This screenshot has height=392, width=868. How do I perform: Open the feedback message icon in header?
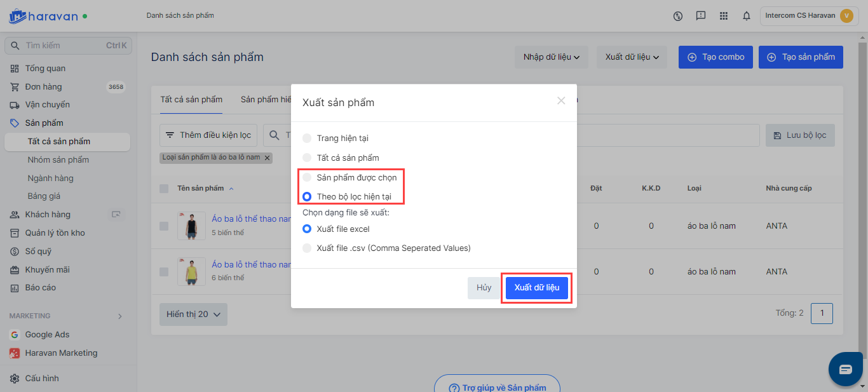pyautogui.click(x=701, y=16)
